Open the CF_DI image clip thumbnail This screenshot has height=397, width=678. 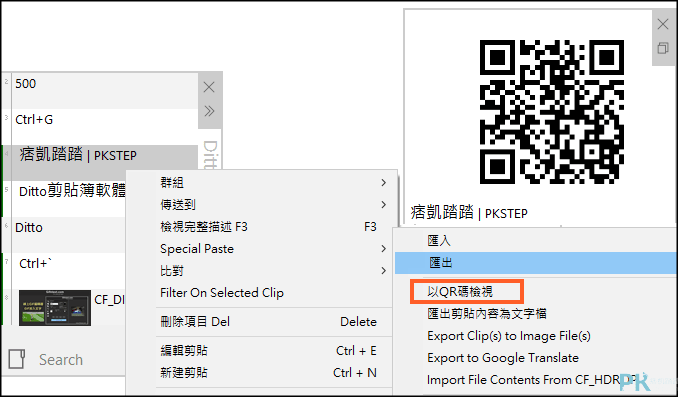pos(55,307)
